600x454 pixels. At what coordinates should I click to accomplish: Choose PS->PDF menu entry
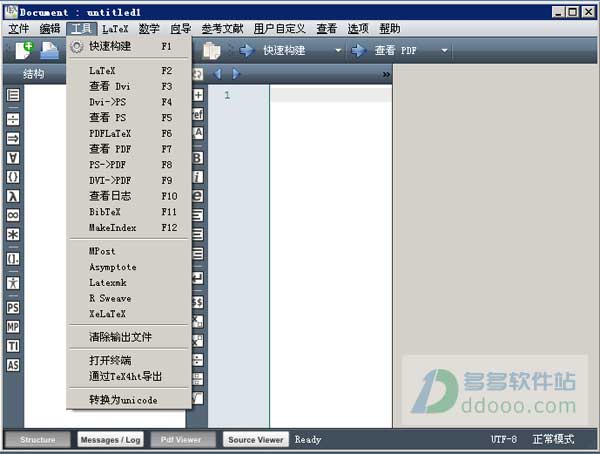click(129, 165)
